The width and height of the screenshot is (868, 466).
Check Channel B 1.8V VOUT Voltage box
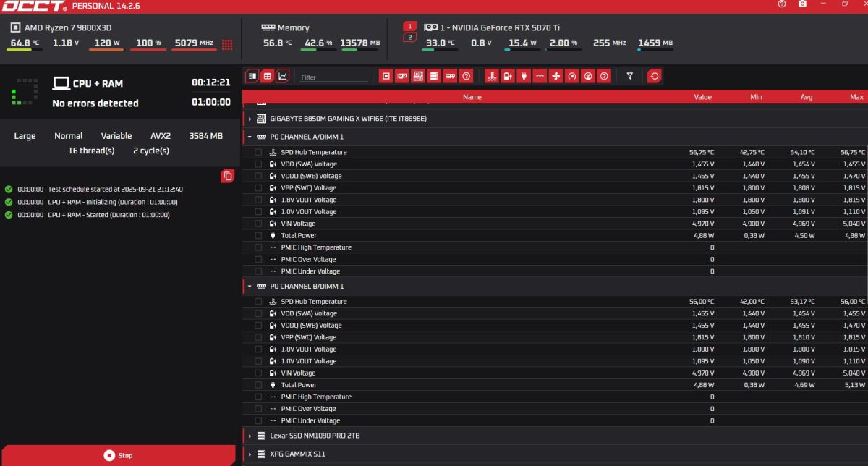[x=258, y=349]
